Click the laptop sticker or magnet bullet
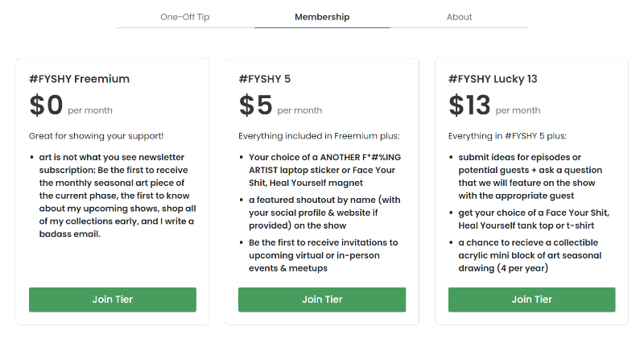The height and width of the screenshot is (343, 644). [325, 170]
